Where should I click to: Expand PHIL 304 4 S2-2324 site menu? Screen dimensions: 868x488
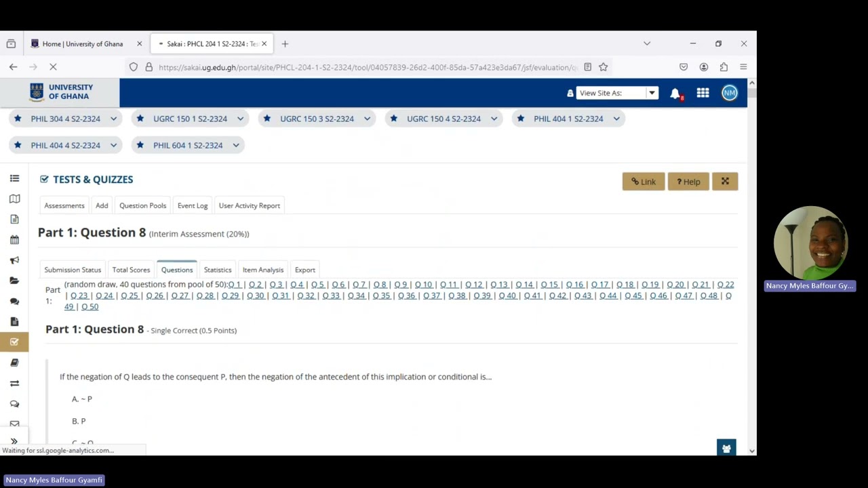(113, 119)
